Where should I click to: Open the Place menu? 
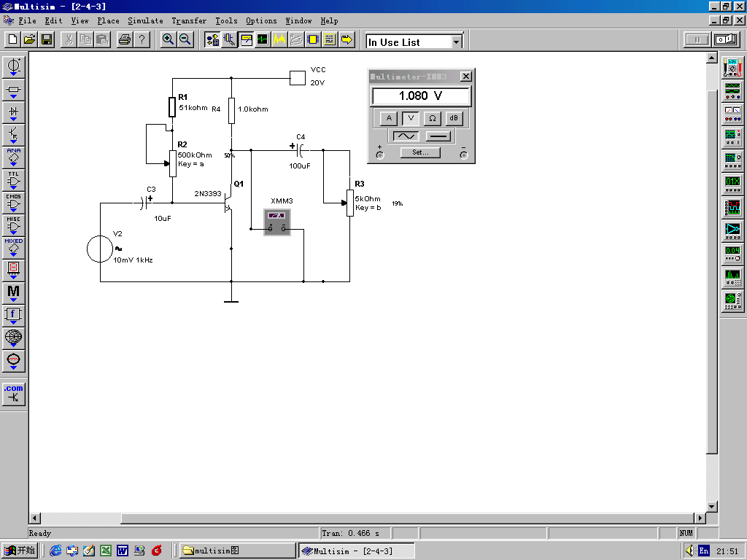108,20
